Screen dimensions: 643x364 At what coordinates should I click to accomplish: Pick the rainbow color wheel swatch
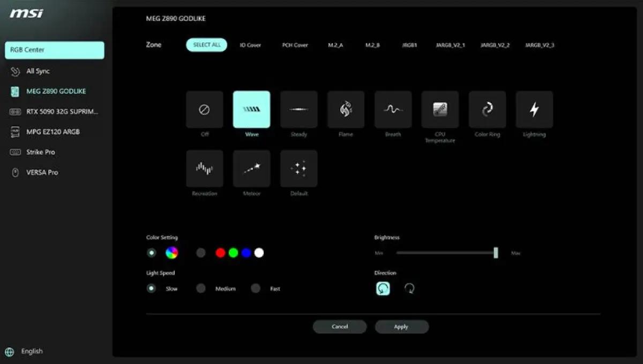coord(171,253)
